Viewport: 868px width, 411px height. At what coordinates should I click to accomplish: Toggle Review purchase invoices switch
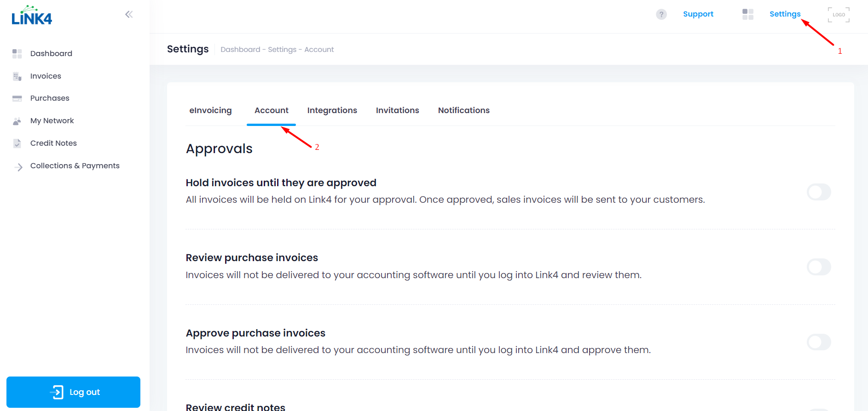(819, 267)
